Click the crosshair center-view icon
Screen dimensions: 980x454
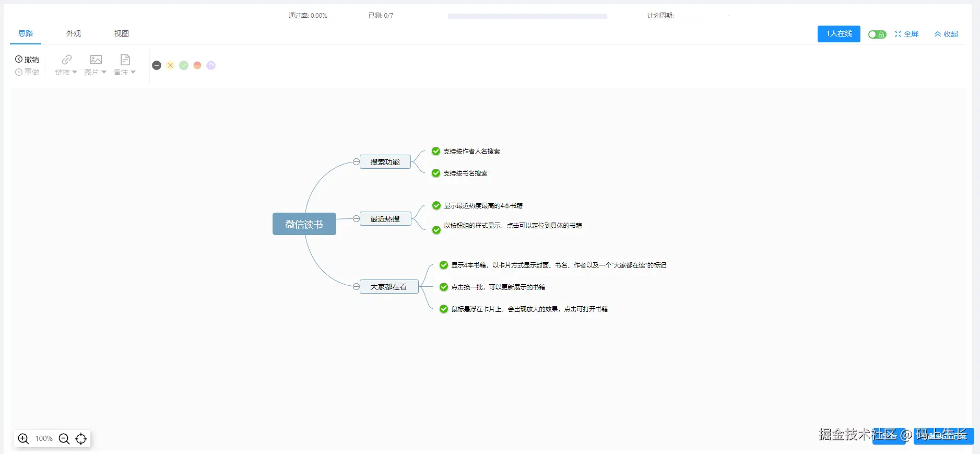coord(81,438)
